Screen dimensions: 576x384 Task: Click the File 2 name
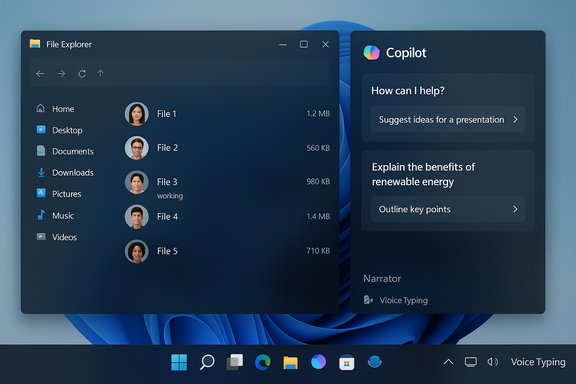pyautogui.click(x=167, y=148)
